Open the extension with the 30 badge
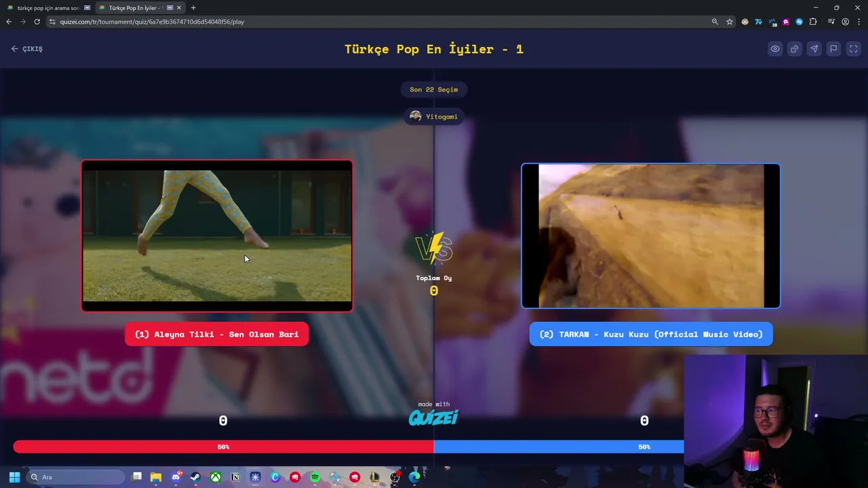 click(772, 22)
